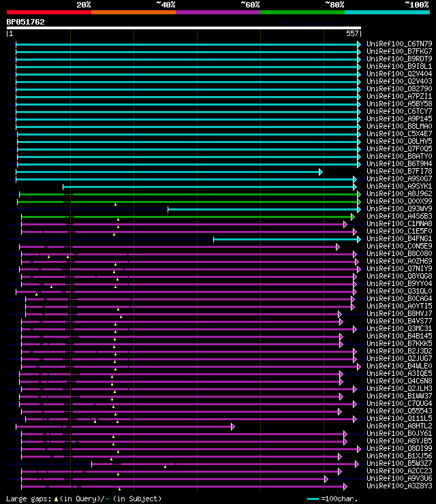Viewport: 436px width, 504px height.
Task: Click the cyan ~100% identity legend swatch
Action: [x=387, y=12]
